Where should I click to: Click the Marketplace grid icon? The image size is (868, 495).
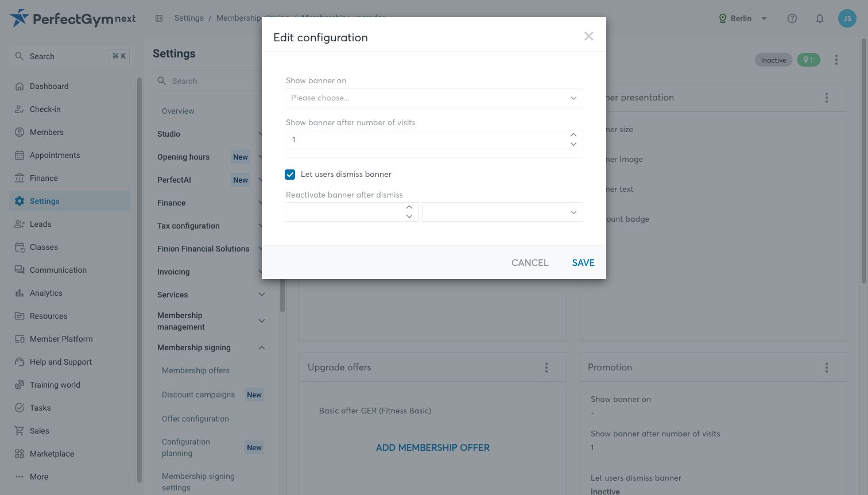pos(20,454)
